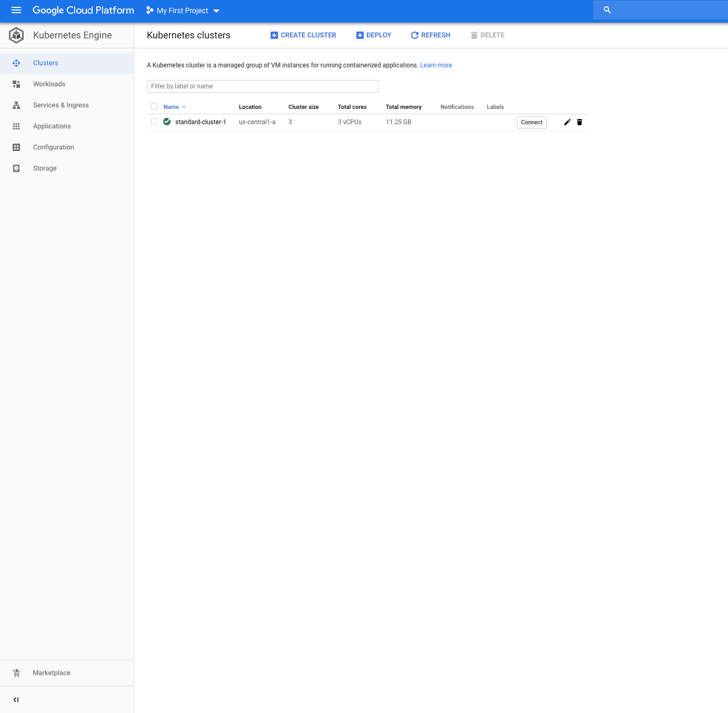Screen dimensions: 728x713
Task: Click the Workloads sidebar icon
Action: (x=16, y=84)
